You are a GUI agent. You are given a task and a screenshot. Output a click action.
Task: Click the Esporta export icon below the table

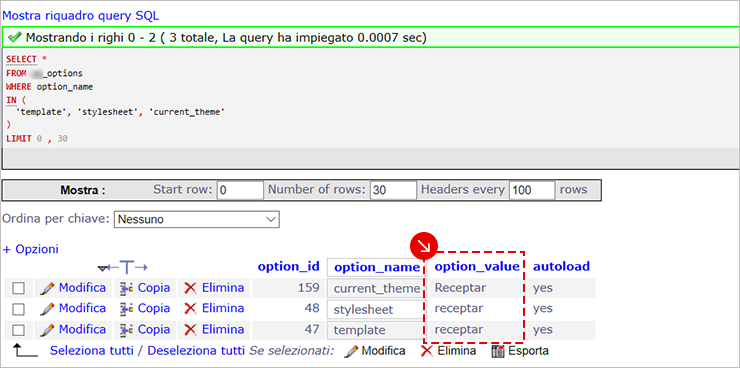[x=498, y=351]
